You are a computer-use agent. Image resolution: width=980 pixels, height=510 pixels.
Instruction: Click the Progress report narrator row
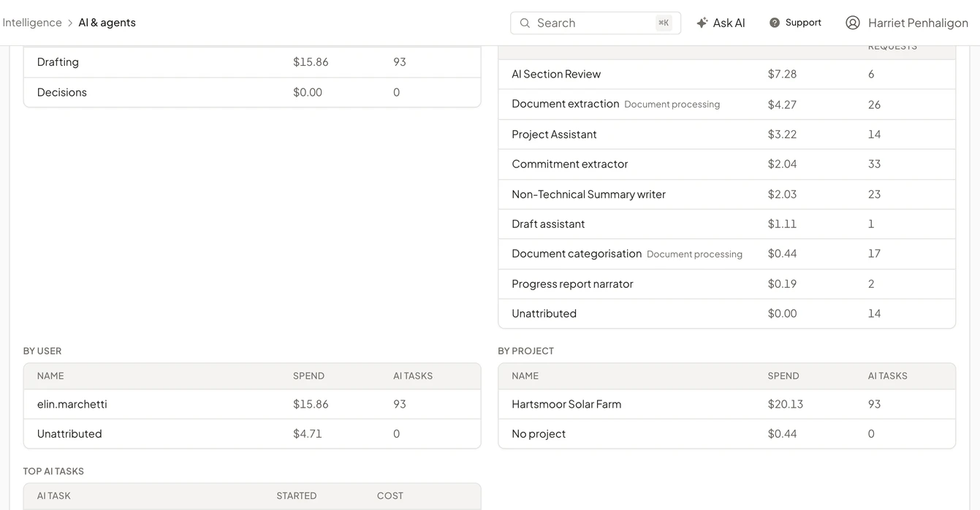pos(726,284)
